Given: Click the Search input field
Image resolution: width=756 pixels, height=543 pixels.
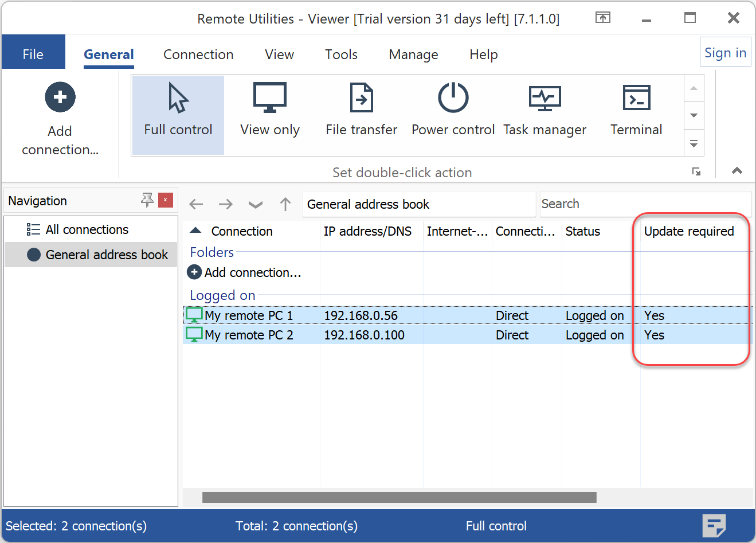Looking at the screenshot, I should point(645,204).
